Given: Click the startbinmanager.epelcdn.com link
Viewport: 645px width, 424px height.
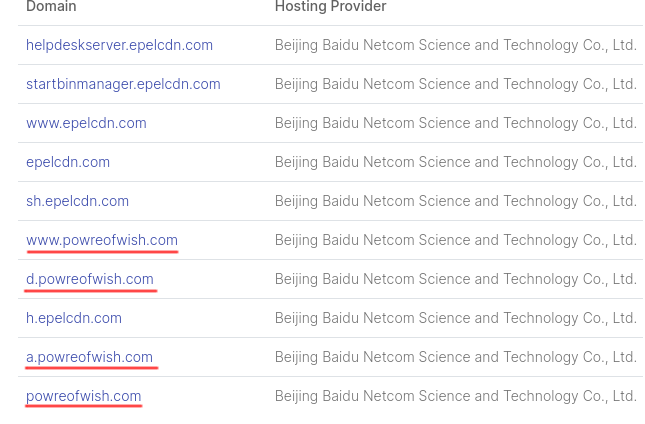Looking at the screenshot, I should tap(123, 84).
